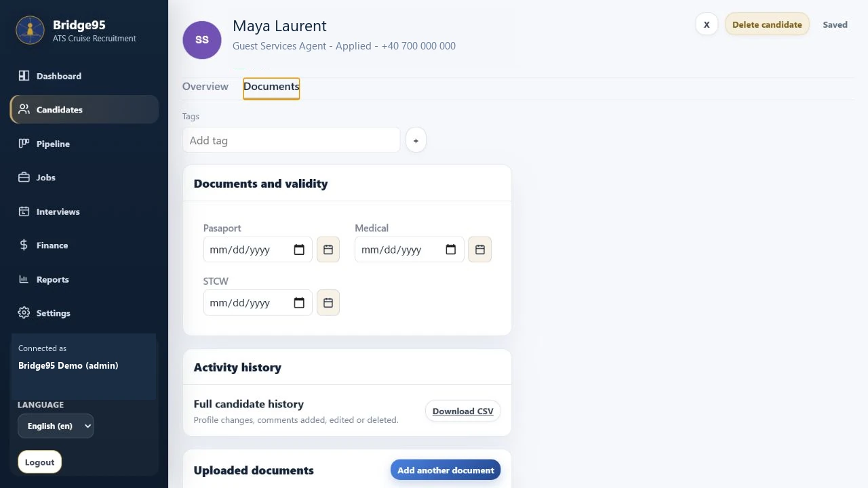Close candidate panel with X button

coord(707,24)
